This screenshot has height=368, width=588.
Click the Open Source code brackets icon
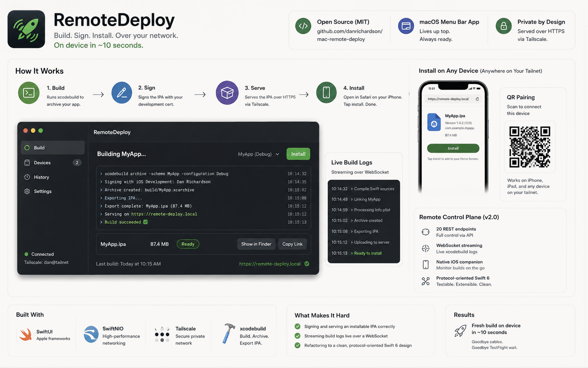click(303, 26)
